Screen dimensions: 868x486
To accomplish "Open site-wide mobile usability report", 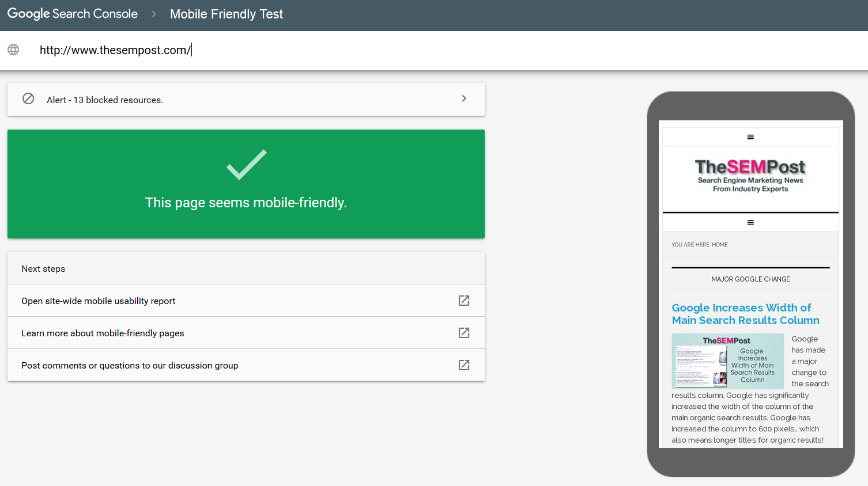I will click(99, 301).
